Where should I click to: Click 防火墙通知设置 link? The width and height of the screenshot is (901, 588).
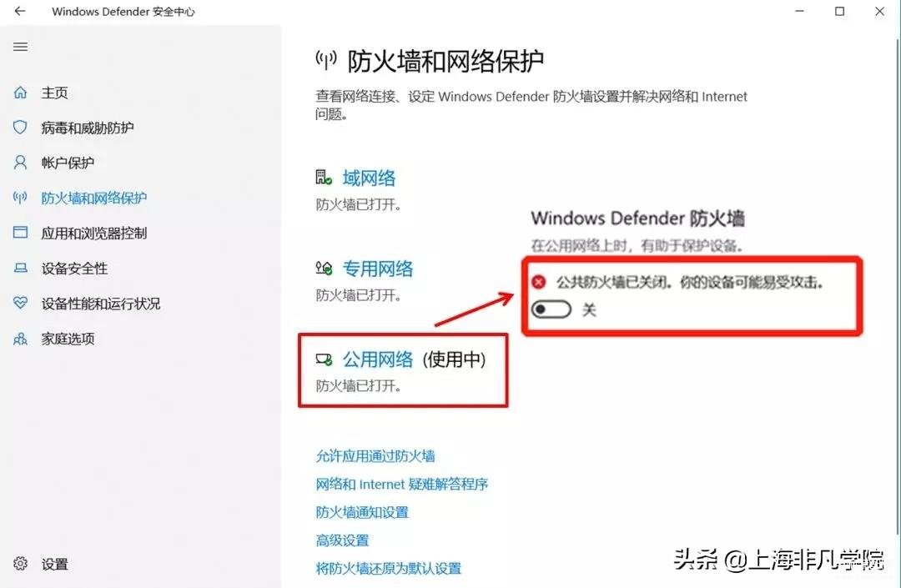(362, 512)
